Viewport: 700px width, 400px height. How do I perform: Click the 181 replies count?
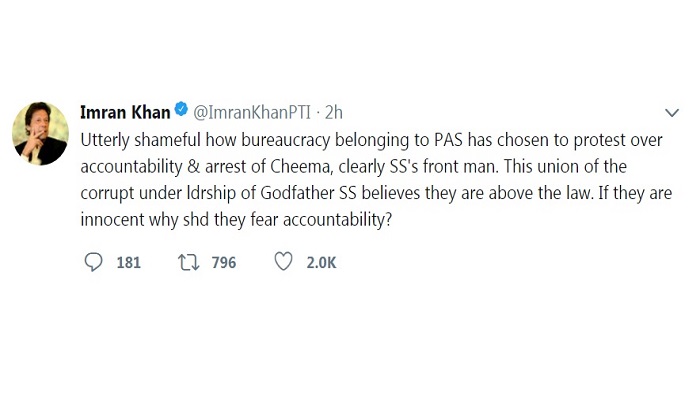(129, 262)
